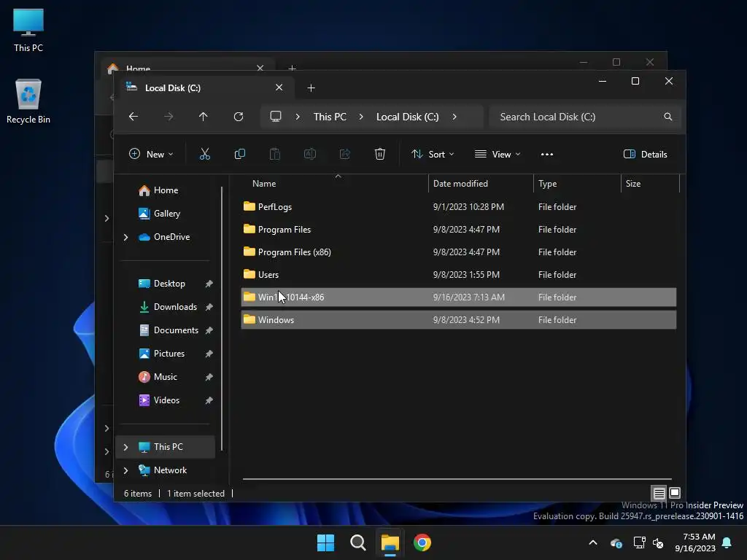This screenshot has height=560, width=747.
Task: Click File Explorer taskbar icon
Action: [x=390, y=542]
